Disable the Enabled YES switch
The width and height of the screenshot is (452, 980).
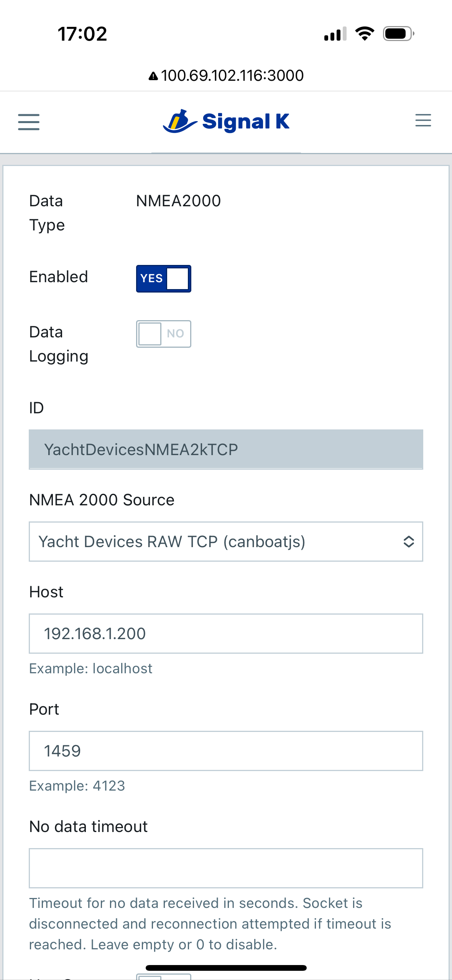(x=164, y=279)
